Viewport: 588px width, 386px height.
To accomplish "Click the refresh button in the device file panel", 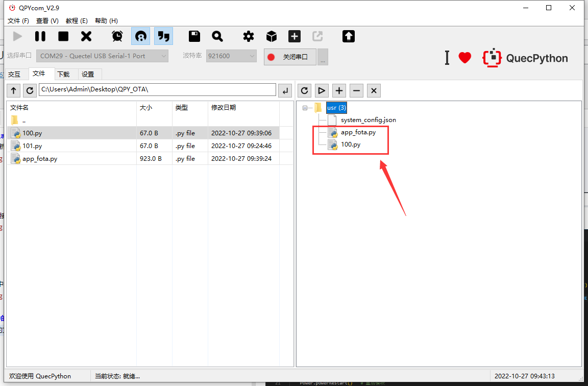I will (x=305, y=90).
